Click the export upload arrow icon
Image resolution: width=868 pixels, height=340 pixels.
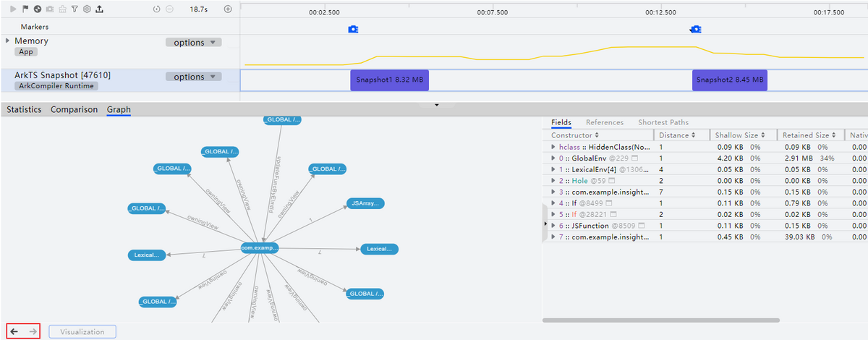pos(99,9)
